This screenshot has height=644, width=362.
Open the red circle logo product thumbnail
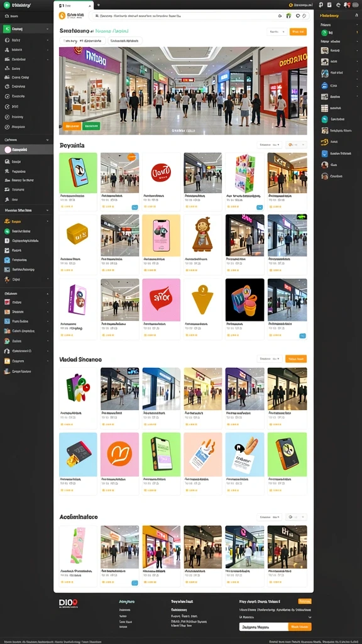coord(162,173)
